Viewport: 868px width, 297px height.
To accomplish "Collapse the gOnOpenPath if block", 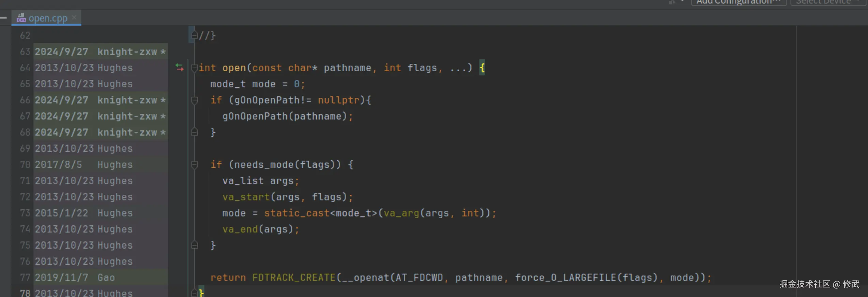I will click(x=195, y=100).
